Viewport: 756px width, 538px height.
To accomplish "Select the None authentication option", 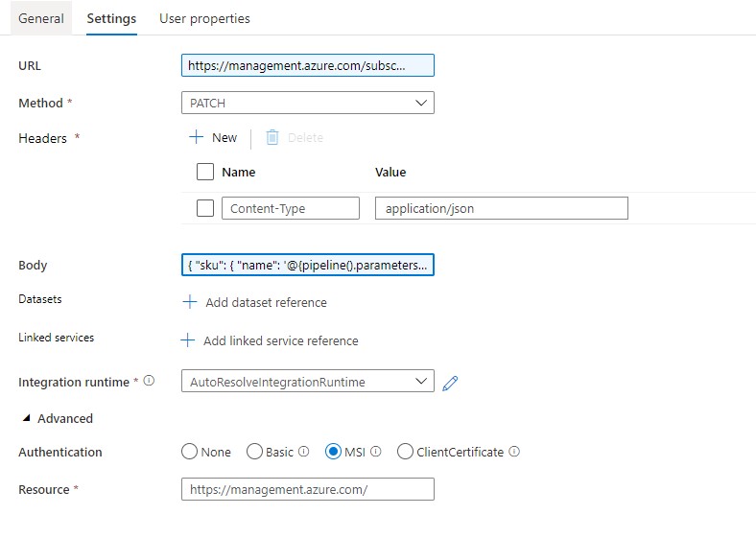I will click(190, 452).
